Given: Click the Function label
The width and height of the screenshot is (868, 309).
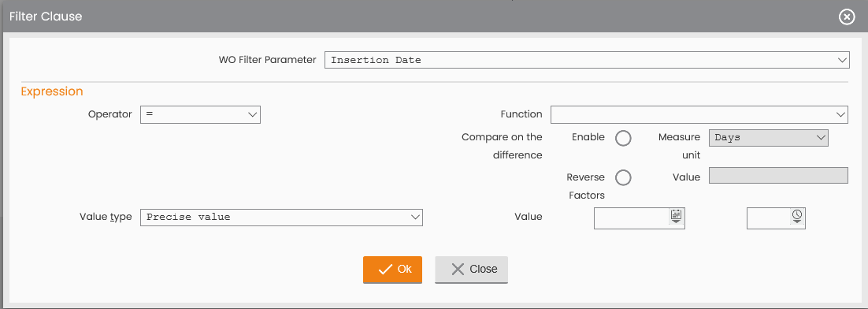Looking at the screenshot, I should [521, 114].
